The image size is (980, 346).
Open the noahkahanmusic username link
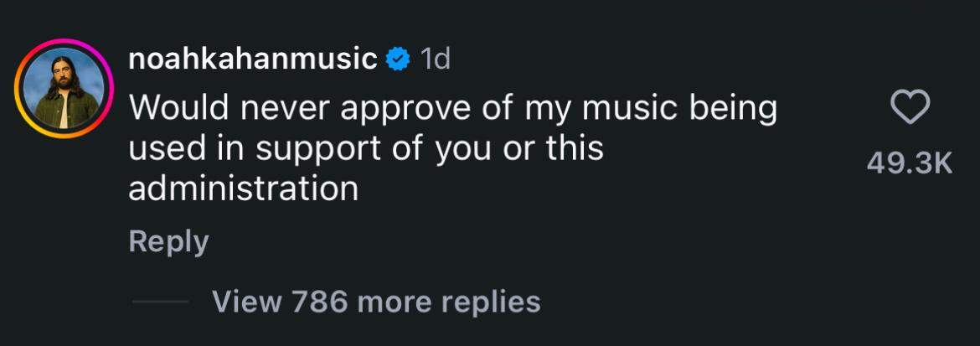[252, 59]
